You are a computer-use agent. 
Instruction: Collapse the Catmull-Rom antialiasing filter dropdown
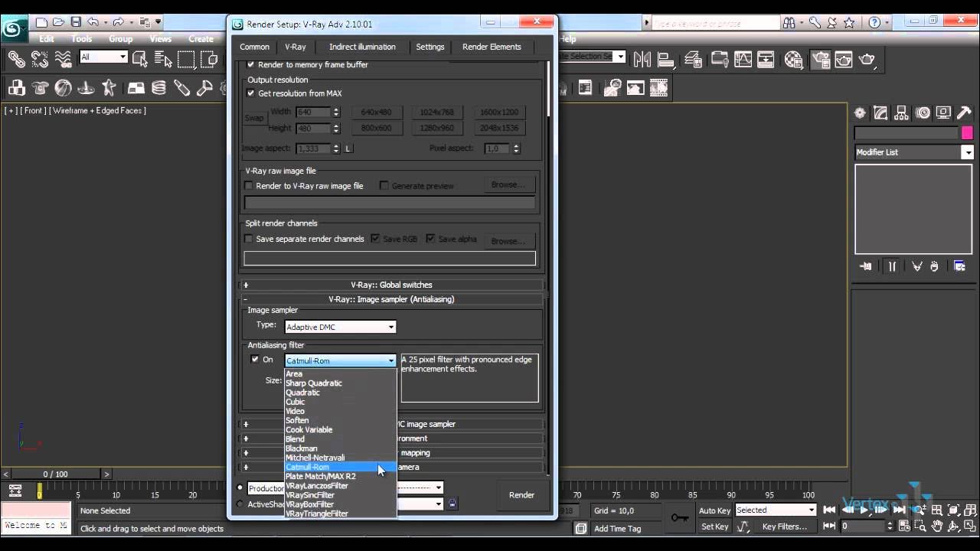coord(340,360)
